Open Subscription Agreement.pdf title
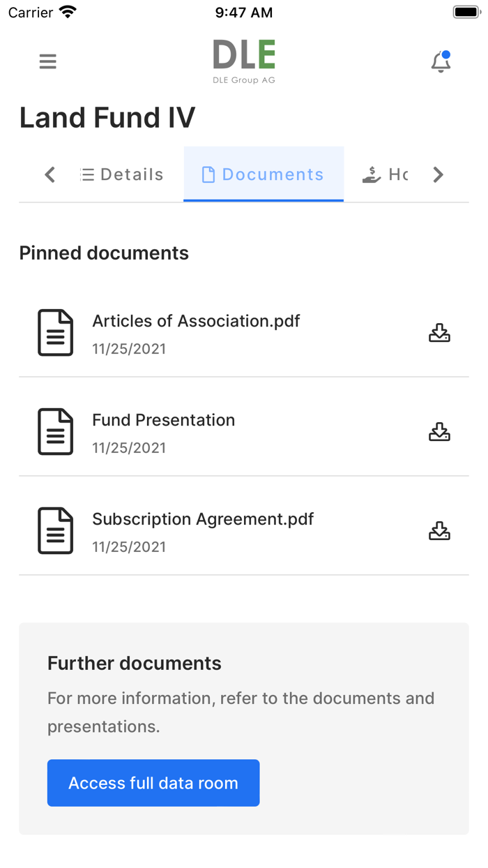 point(203,519)
